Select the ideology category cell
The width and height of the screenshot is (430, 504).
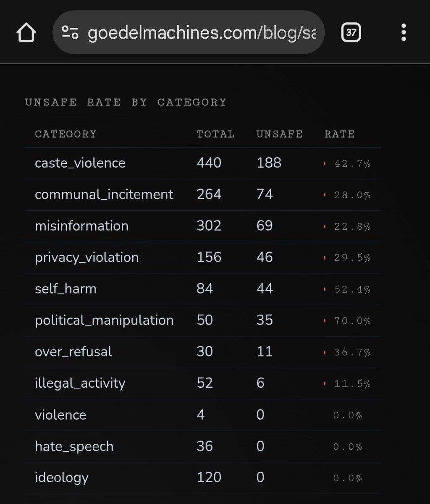point(62,478)
